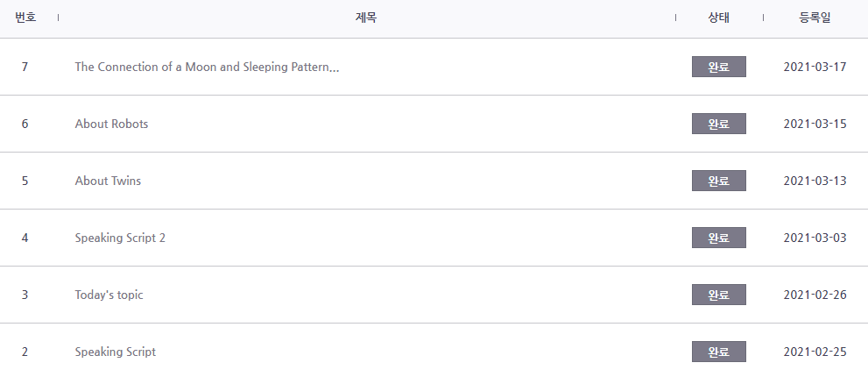
Task: Open the "Today's topic" post
Action: [x=109, y=295]
